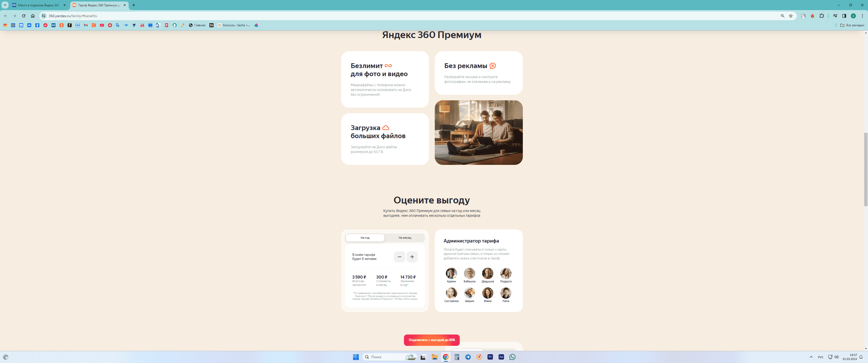Bookmark this page with the star icon

tap(791, 16)
